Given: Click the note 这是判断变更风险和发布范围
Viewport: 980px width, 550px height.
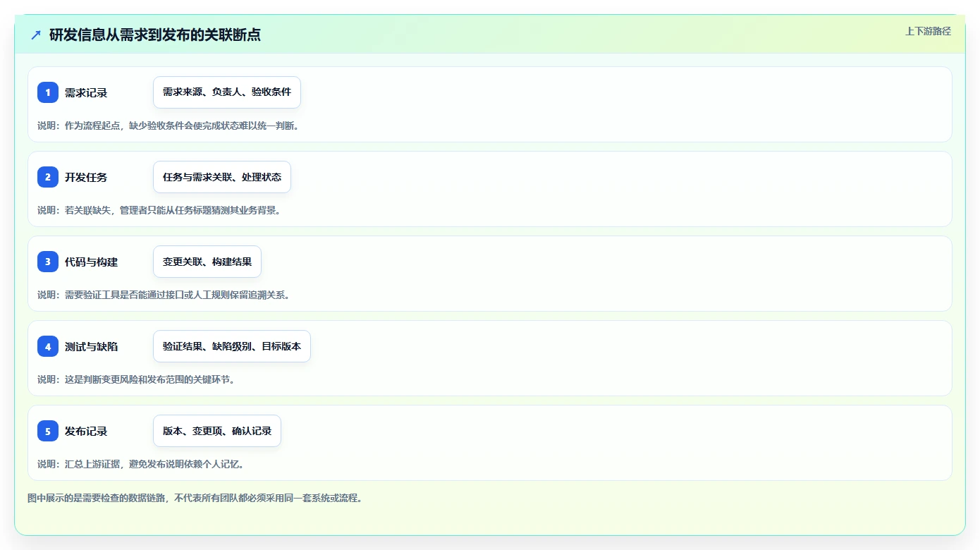Looking at the screenshot, I should click(135, 379).
